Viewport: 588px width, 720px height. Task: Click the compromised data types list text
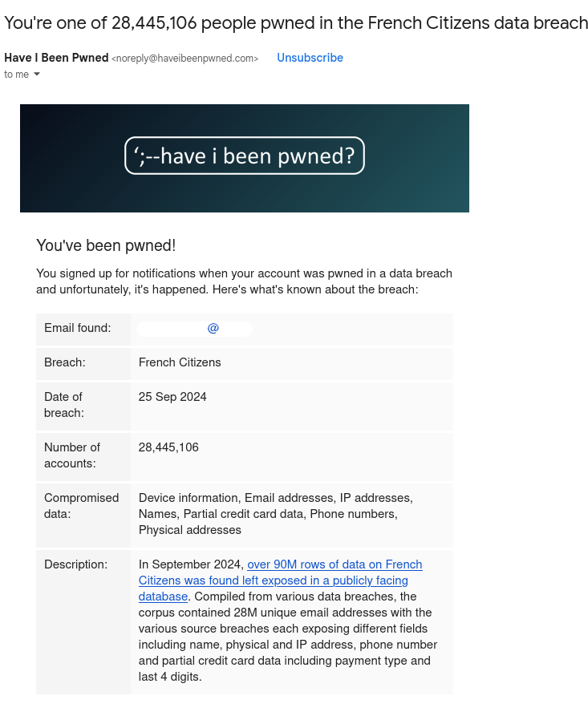click(275, 514)
